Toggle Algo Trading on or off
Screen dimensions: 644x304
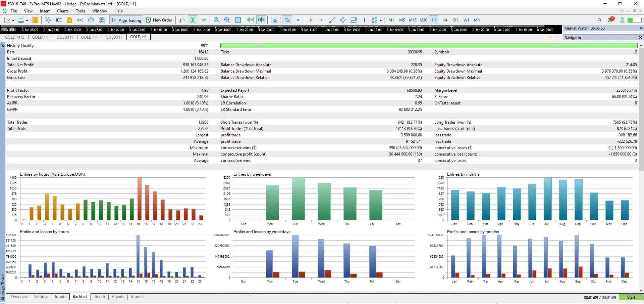(x=126, y=20)
